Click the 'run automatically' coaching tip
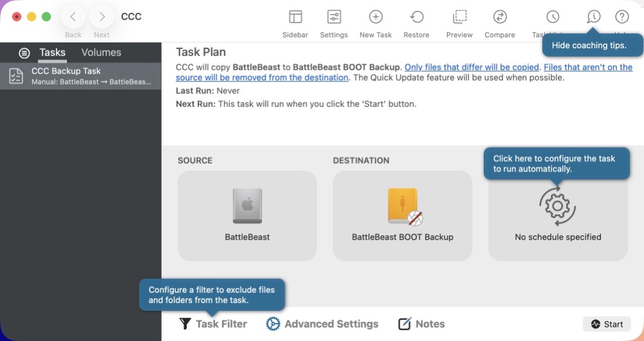This screenshot has width=644, height=341. [556, 163]
